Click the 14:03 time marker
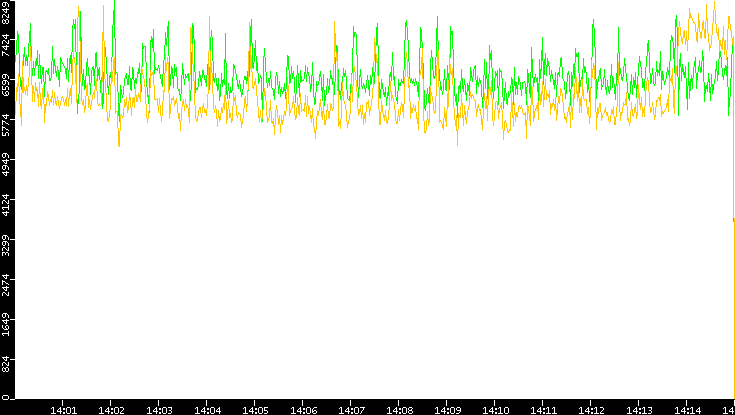 [x=160, y=409]
